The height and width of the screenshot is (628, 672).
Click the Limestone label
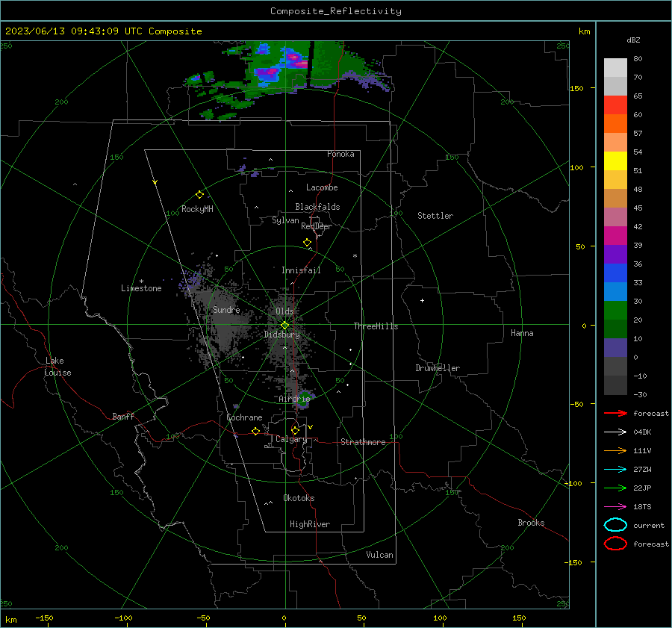click(x=141, y=288)
